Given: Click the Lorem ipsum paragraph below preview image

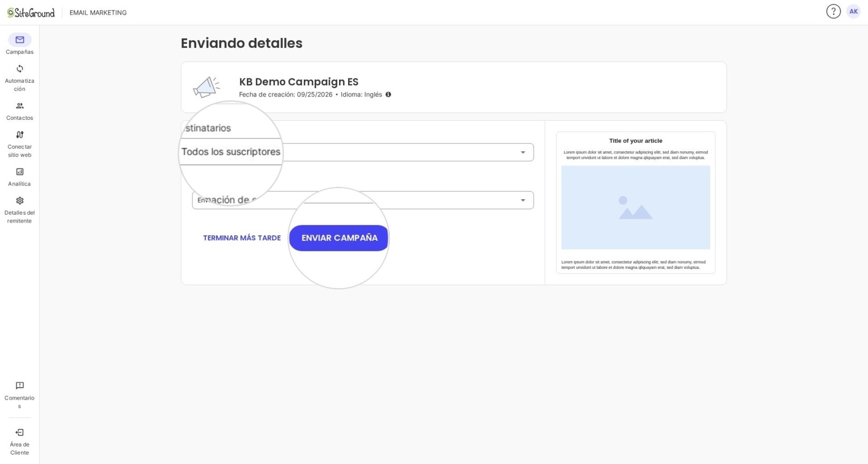Looking at the screenshot, I should click(633, 265).
